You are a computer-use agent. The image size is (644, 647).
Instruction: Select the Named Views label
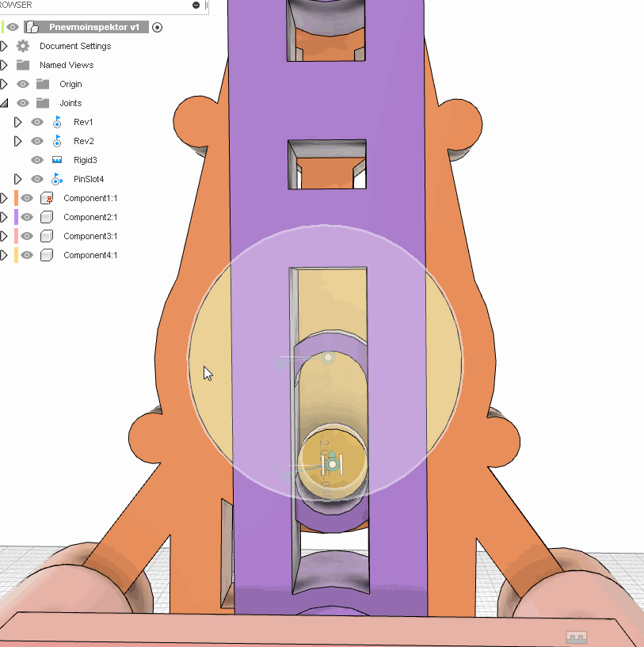67,65
